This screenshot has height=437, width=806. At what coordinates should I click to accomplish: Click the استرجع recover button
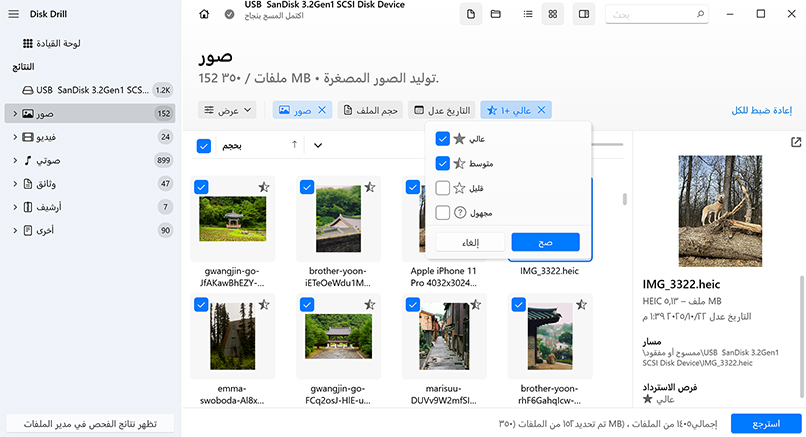point(766,424)
